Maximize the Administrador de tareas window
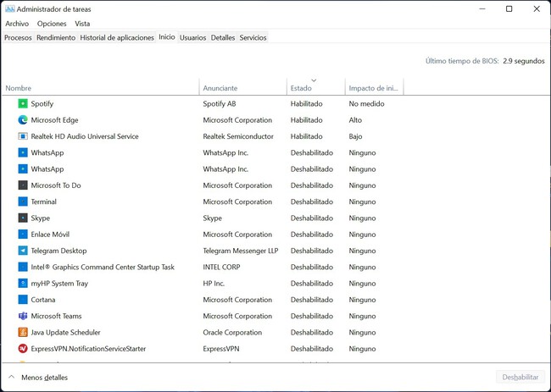The width and height of the screenshot is (551, 392). click(509, 8)
